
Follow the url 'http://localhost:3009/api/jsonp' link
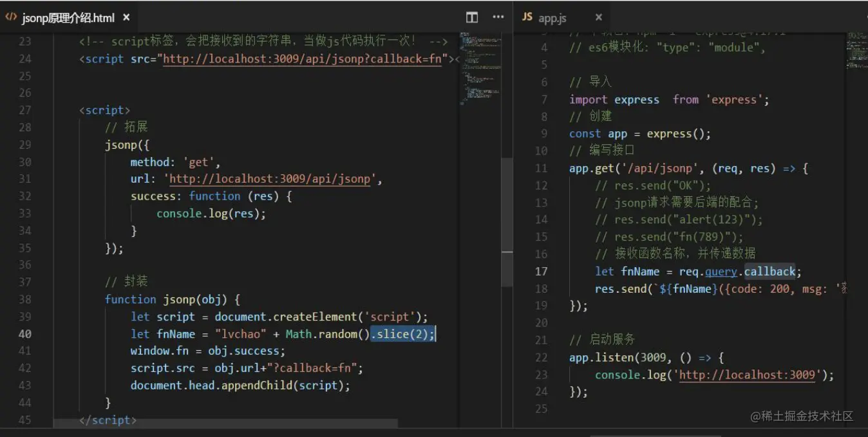coord(270,179)
